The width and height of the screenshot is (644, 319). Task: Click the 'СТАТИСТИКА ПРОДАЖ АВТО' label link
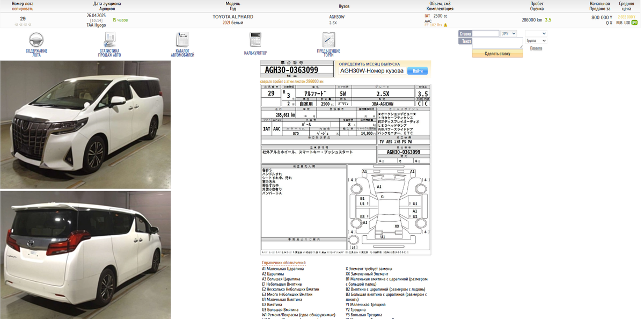pyautogui.click(x=109, y=53)
